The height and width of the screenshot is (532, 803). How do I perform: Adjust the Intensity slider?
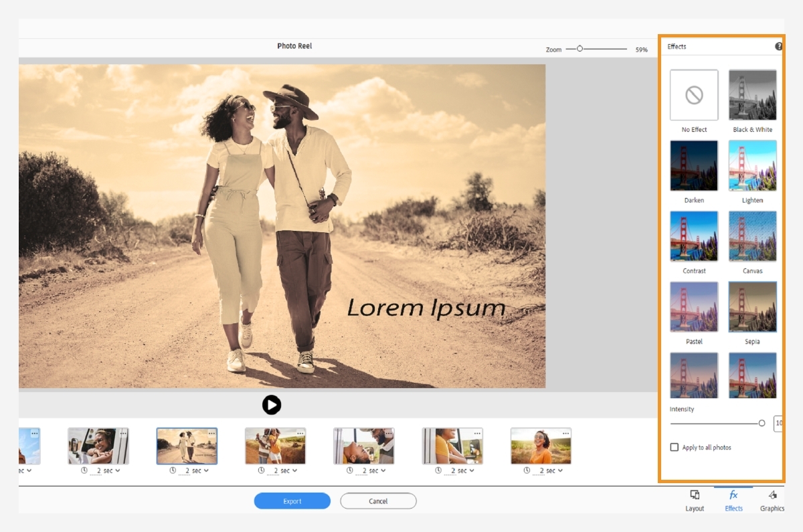(x=762, y=423)
